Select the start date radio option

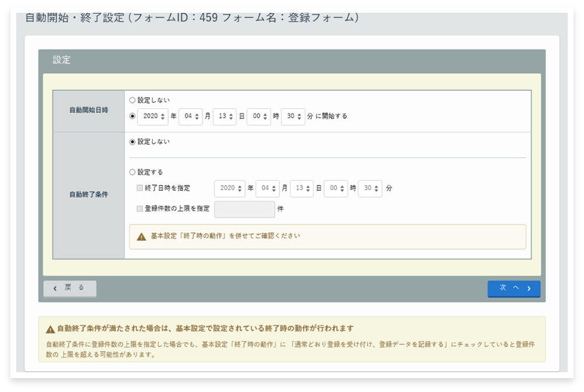[133, 116]
